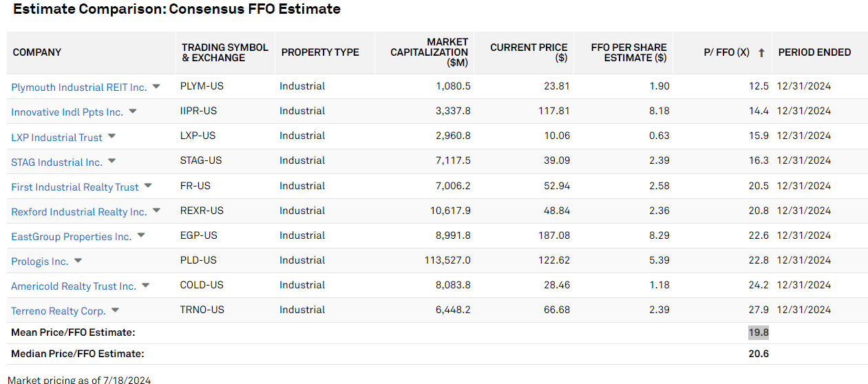
Task: Sort by Trading Symbol & Exchange header
Action: point(225,52)
